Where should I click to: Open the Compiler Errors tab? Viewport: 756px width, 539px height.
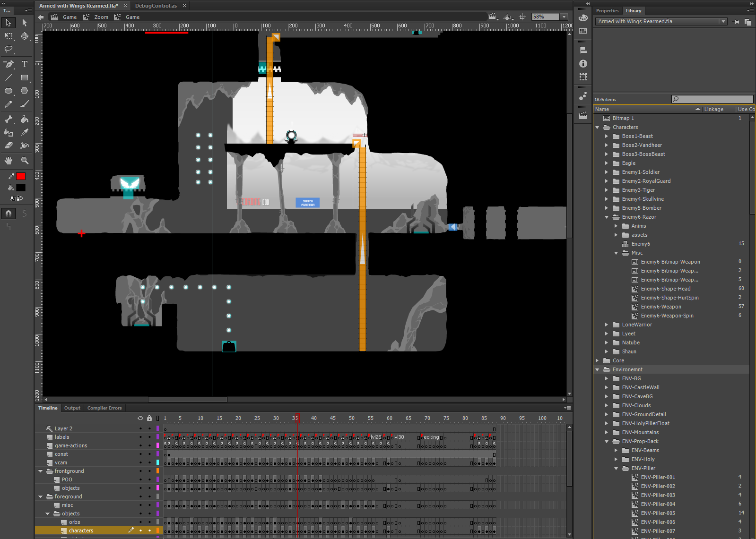(x=104, y=408)
